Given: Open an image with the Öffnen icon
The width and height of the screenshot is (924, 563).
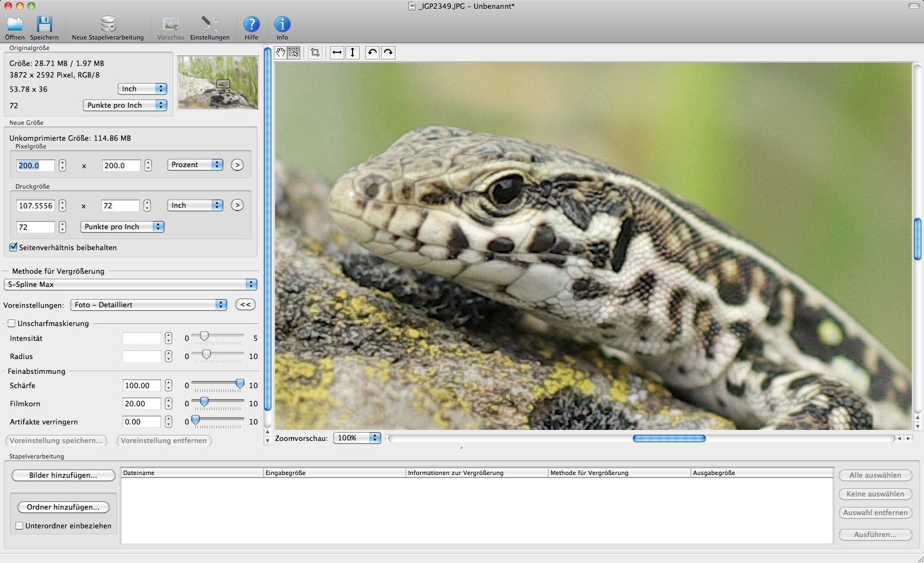Looking at the screenshot, I should point(15,25).
